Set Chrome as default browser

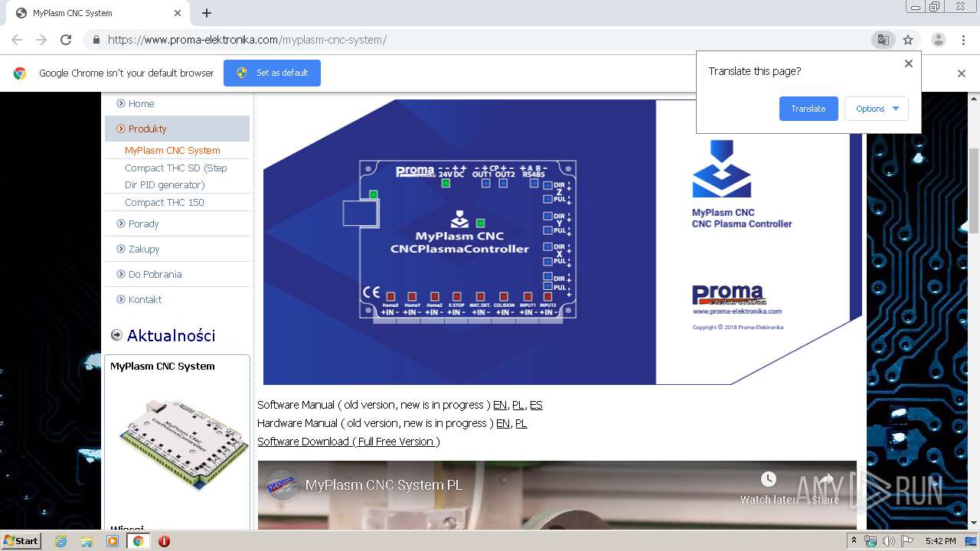pyautogui.click(x=272, y=73)
